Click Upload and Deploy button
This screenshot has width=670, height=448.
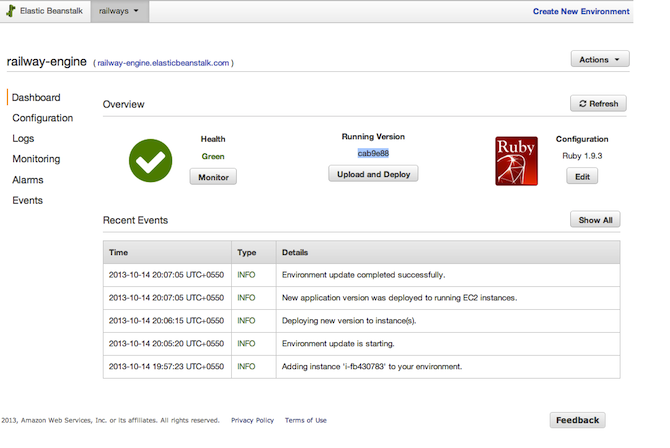pos(372,173)
